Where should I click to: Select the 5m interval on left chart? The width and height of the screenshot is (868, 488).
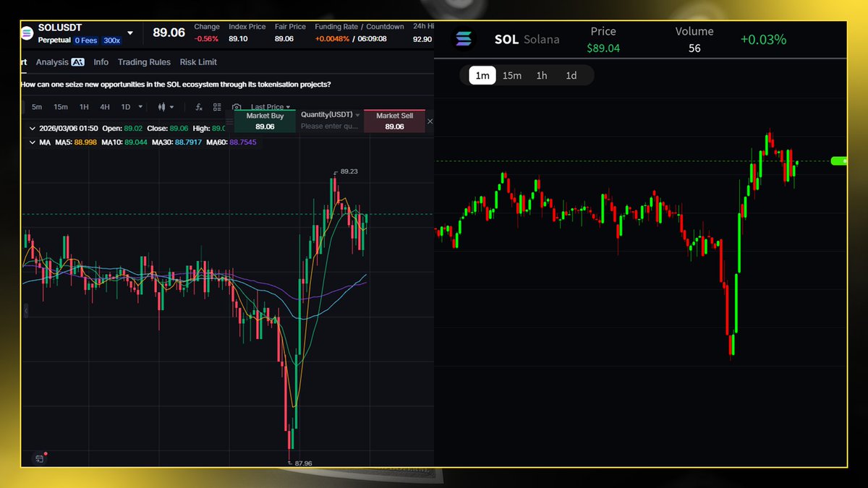[37, 107]
